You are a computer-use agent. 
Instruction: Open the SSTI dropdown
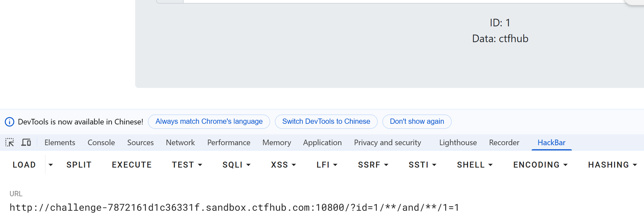422,165
